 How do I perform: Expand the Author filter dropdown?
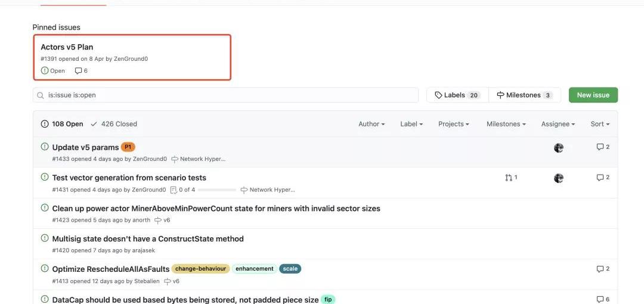click(371, 124)
